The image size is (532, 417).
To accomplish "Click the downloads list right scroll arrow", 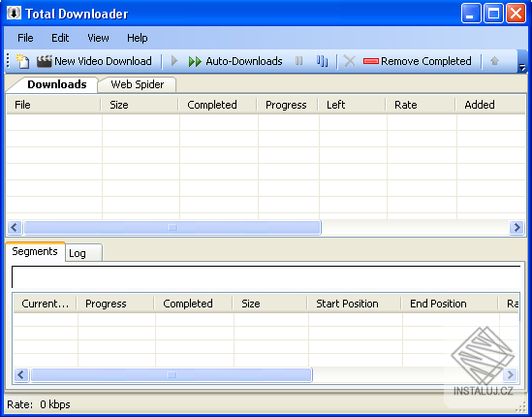I will click(x=517, y=227).
